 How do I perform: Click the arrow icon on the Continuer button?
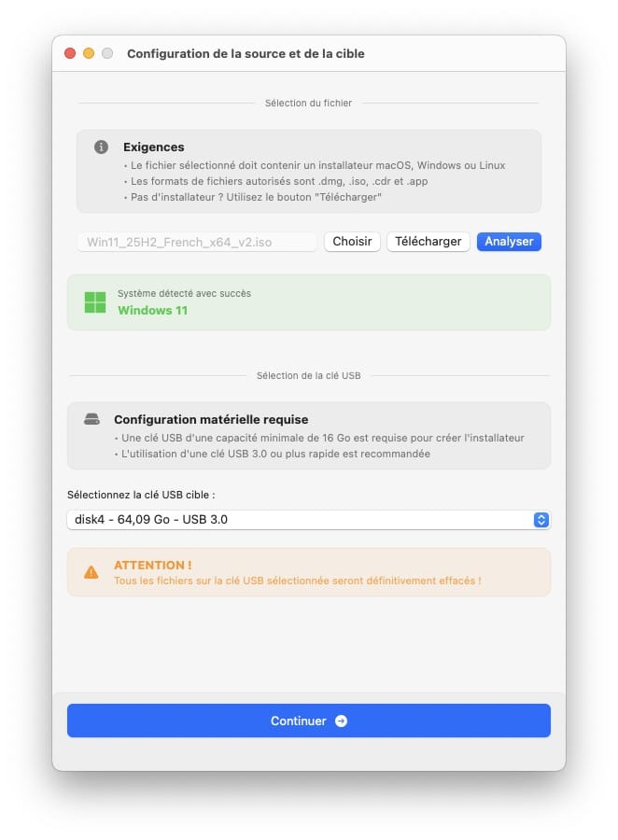point(341,721)
